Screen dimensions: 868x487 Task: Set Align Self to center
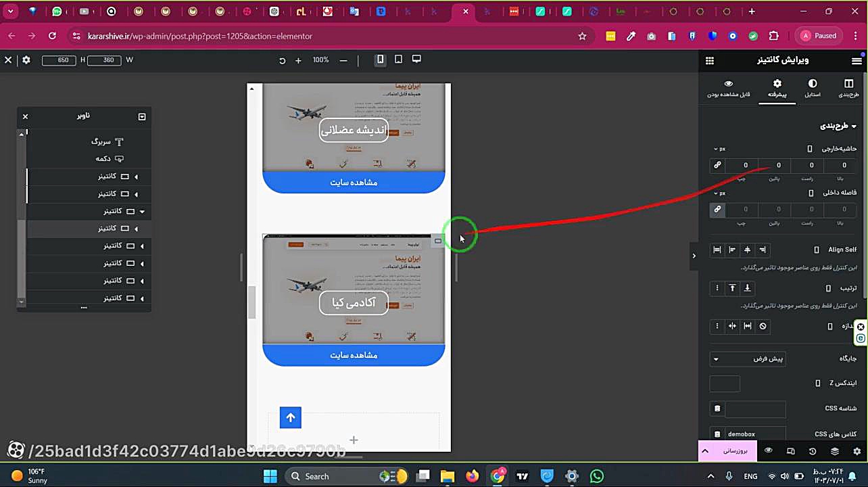[x=748, y=250]
